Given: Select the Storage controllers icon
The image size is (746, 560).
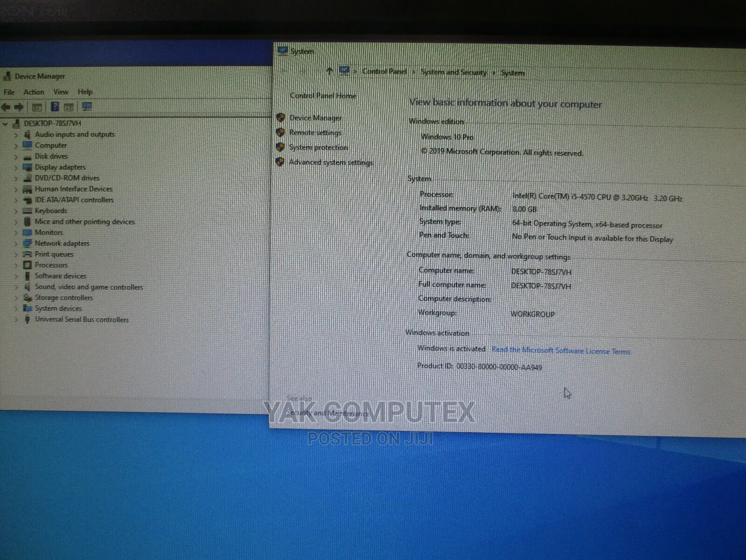Looking at the screenshot, I should [27, 298].
